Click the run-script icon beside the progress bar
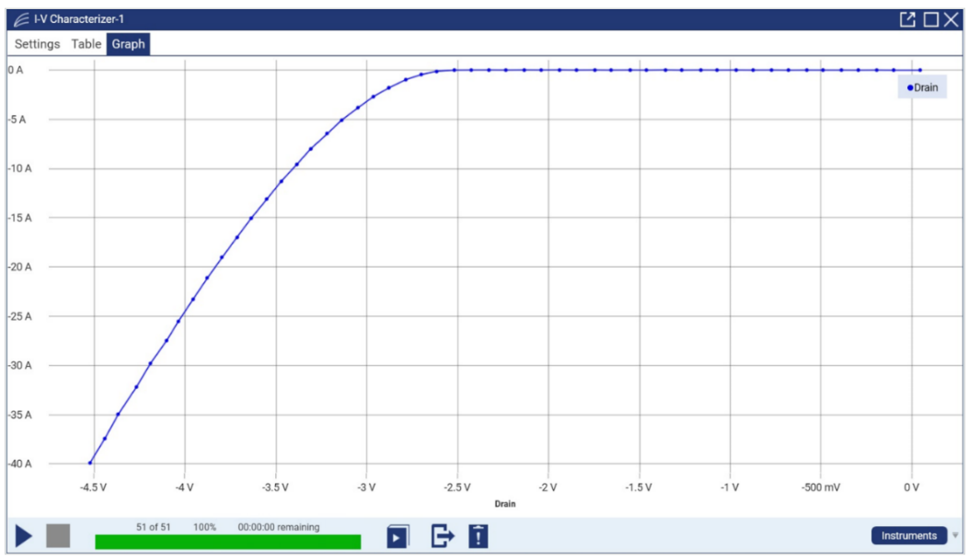969x560 pixels. pos(397,536)
